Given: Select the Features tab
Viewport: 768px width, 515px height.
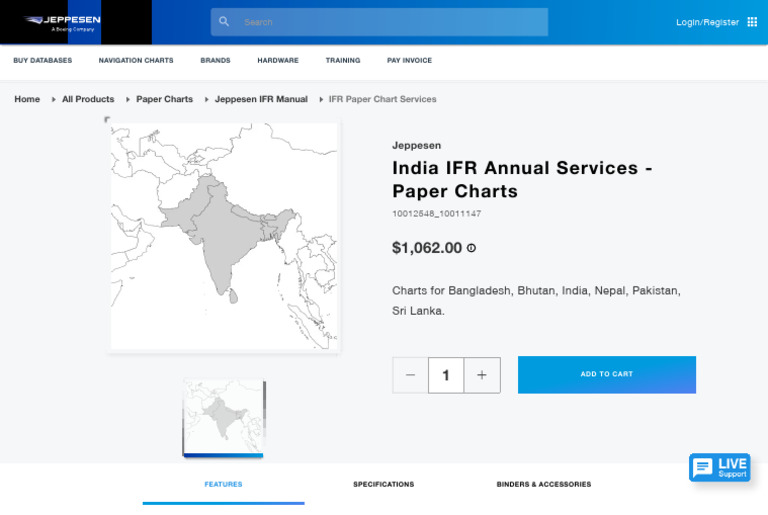Looking at the screenshot, I should click(223, 484).
